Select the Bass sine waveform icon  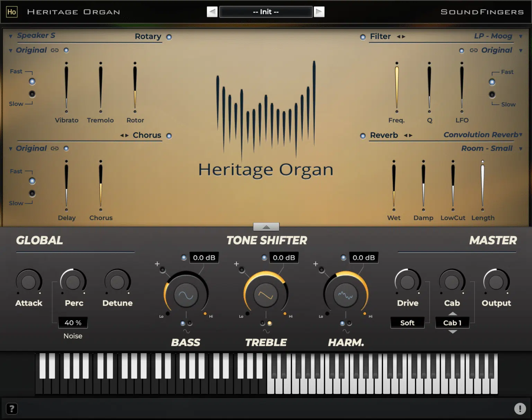click(x=186, y=295)
